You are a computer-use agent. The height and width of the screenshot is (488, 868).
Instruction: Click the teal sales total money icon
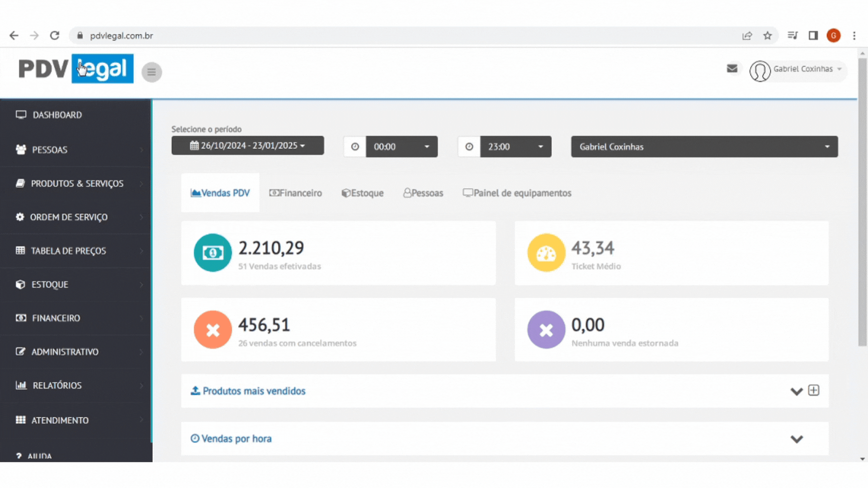click(212, 253)
